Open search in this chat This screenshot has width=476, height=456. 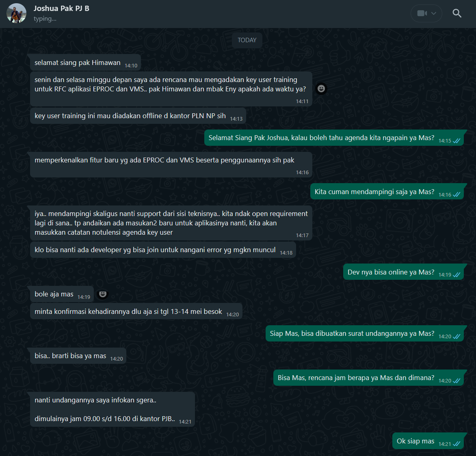click(457, 13)
